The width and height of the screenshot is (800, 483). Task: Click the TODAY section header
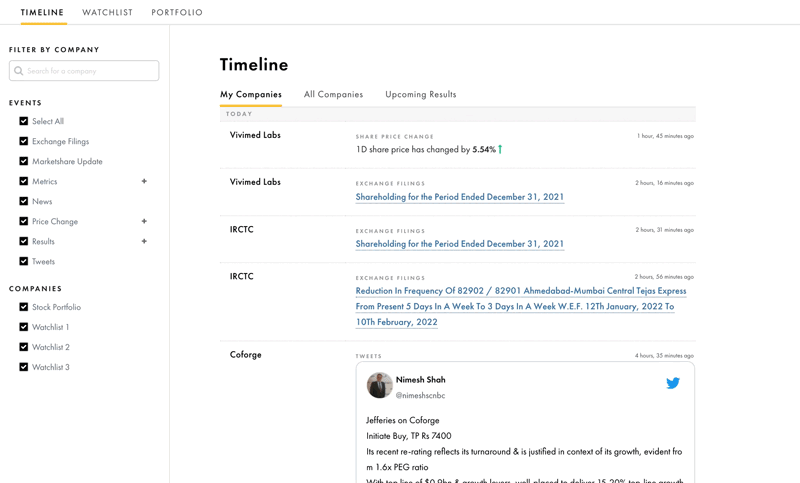pyautogui.click(x=239, y=114)
